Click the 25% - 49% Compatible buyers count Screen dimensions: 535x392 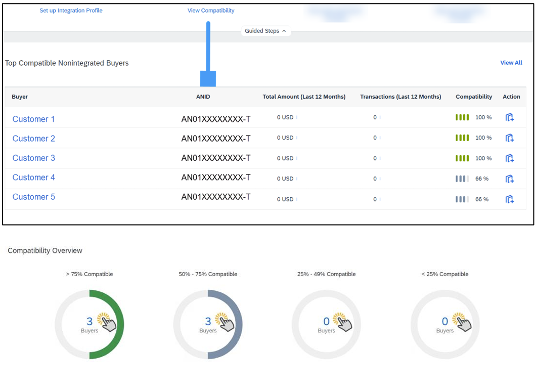(326, 321)
